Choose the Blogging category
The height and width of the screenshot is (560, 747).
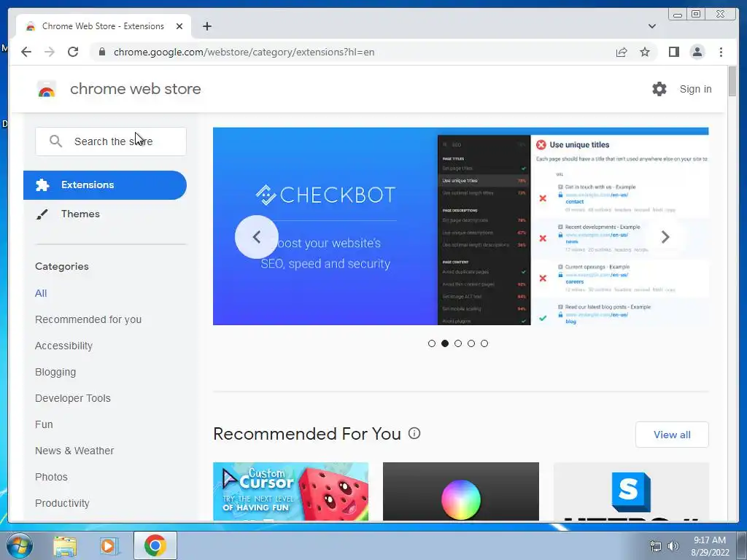[x=55, y=372]
